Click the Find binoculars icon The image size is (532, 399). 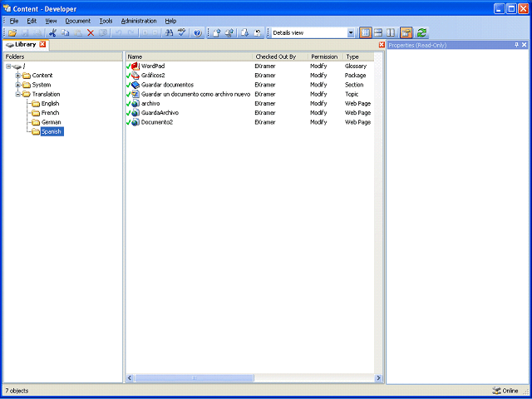click(x=169, y=33)
